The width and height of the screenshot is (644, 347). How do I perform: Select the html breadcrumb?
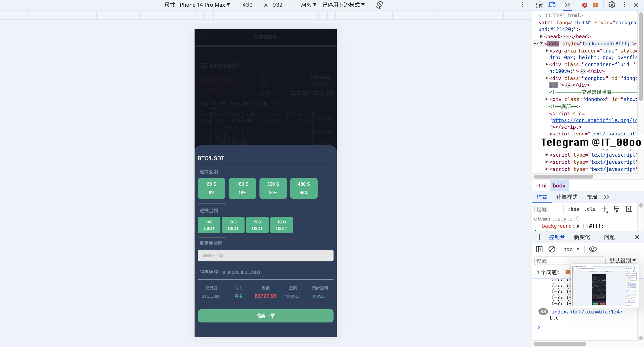tap(541, 185)
